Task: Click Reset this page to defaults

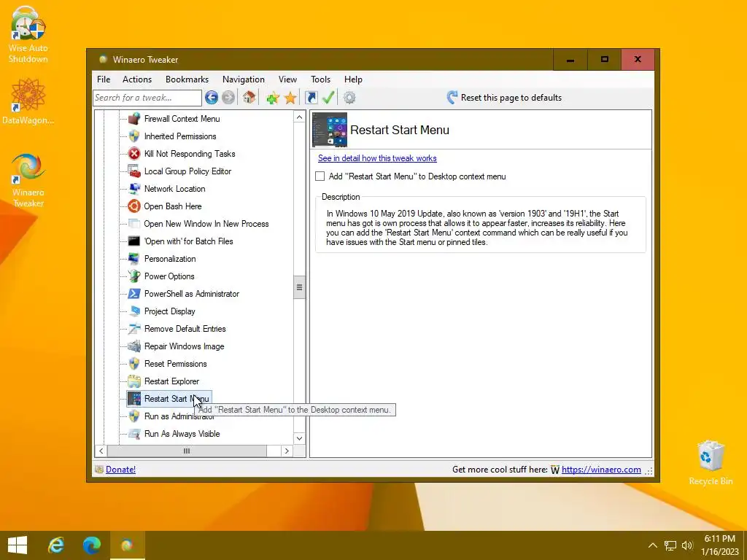Action: point(504,98)
